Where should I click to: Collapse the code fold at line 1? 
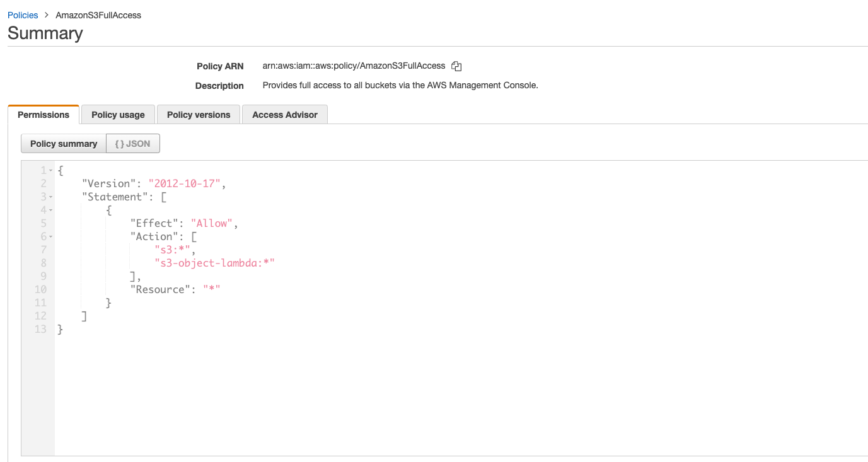[50, 171]
